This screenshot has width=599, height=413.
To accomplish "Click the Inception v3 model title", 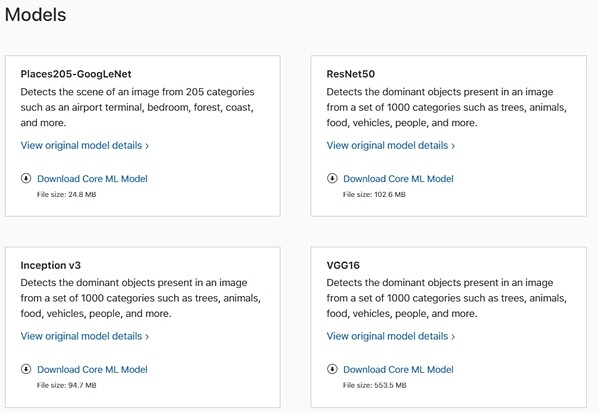I will click(50, 265).
